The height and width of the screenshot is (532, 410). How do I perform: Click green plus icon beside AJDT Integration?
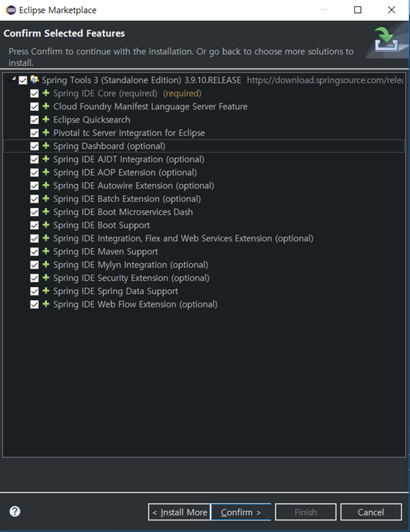coord(46,159)
